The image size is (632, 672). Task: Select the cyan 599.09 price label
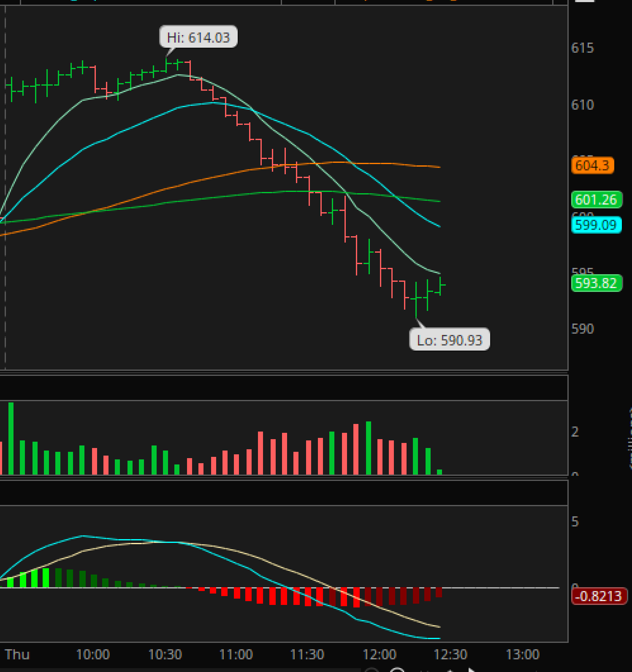pyautogui.click(x=596, y=224)
